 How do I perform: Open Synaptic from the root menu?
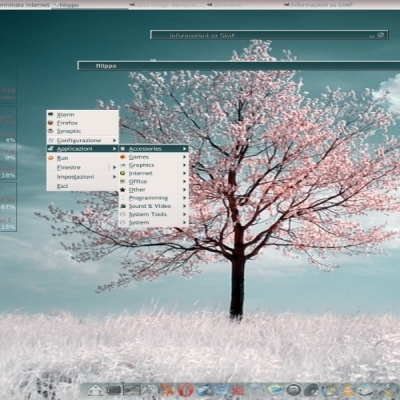[83, 131]
